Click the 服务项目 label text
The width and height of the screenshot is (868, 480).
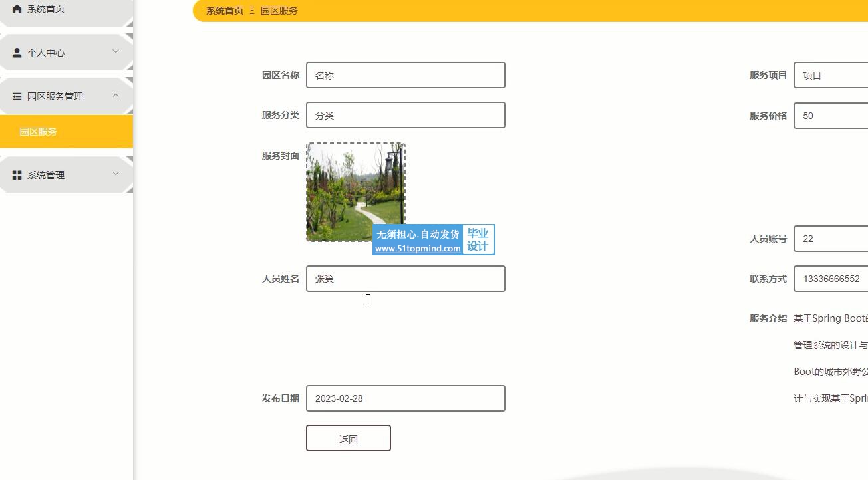coord(768,75)
